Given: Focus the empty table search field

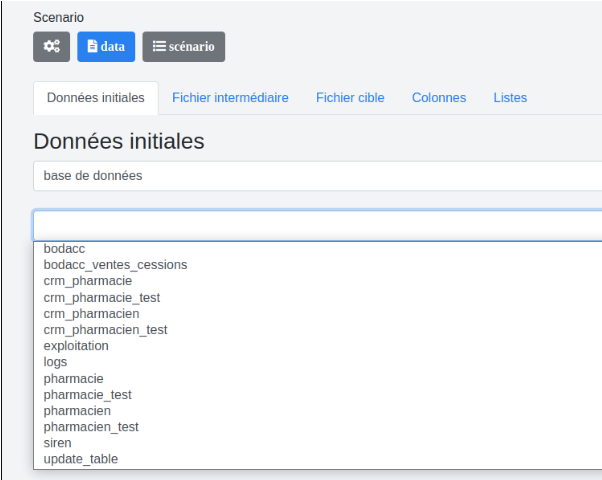Looking at the screenshot, I should (317, 225).
